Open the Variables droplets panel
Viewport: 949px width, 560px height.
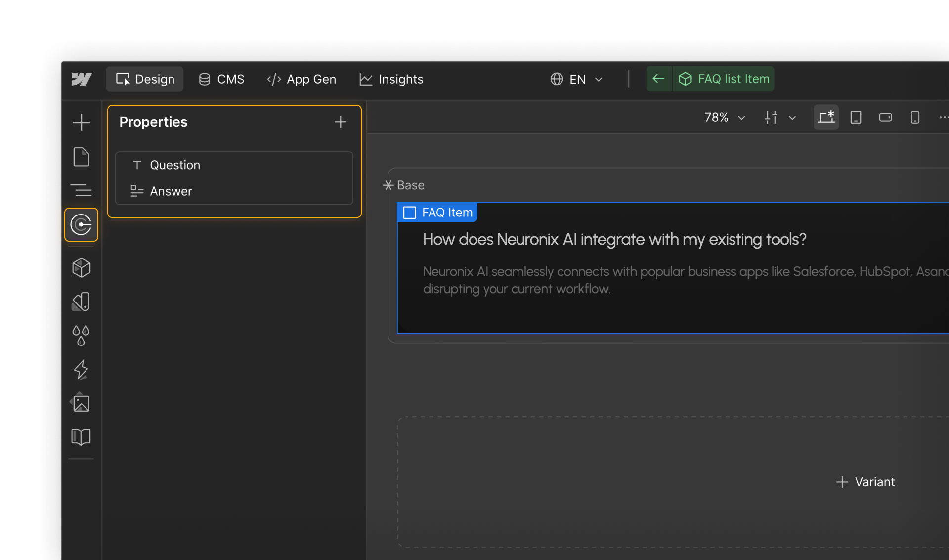tap(81, 336)
